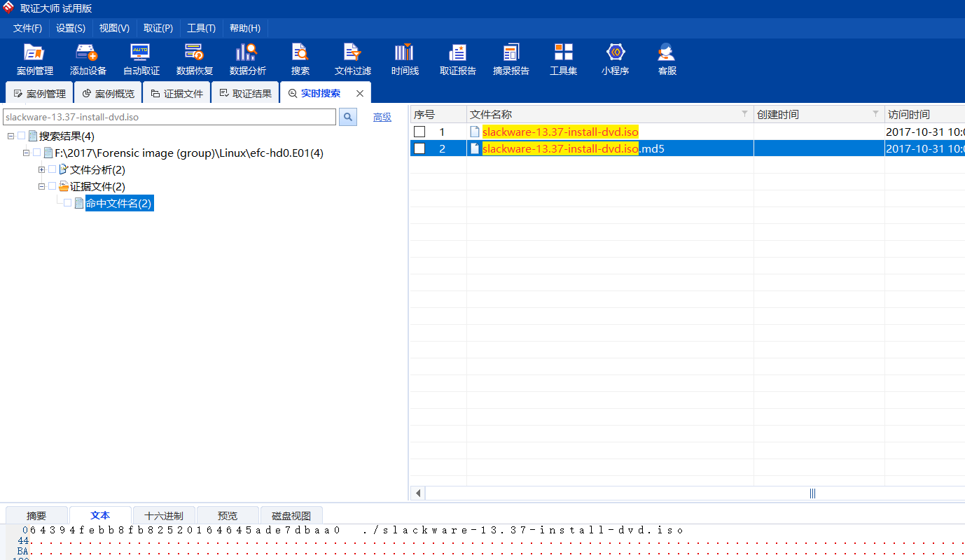Screen dimensions: 965x560
Task: Toggle checkbox for 搜索结果(4) node
Action: point(21,136)
